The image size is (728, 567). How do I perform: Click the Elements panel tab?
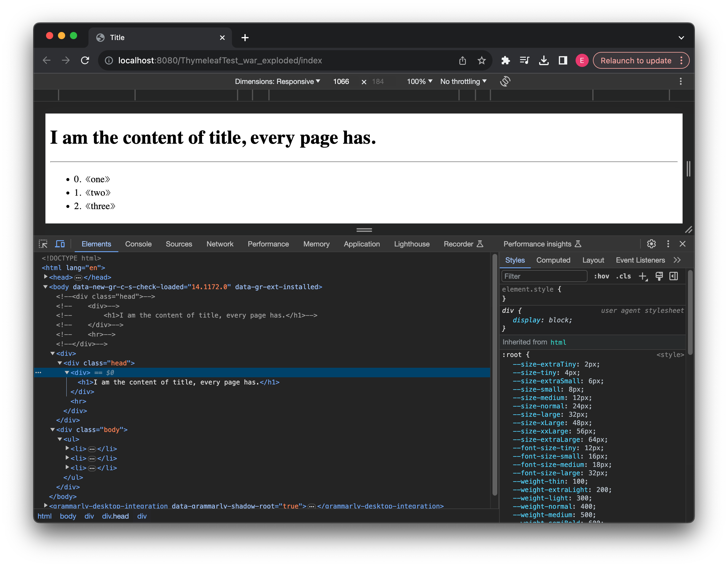[96, 243]
